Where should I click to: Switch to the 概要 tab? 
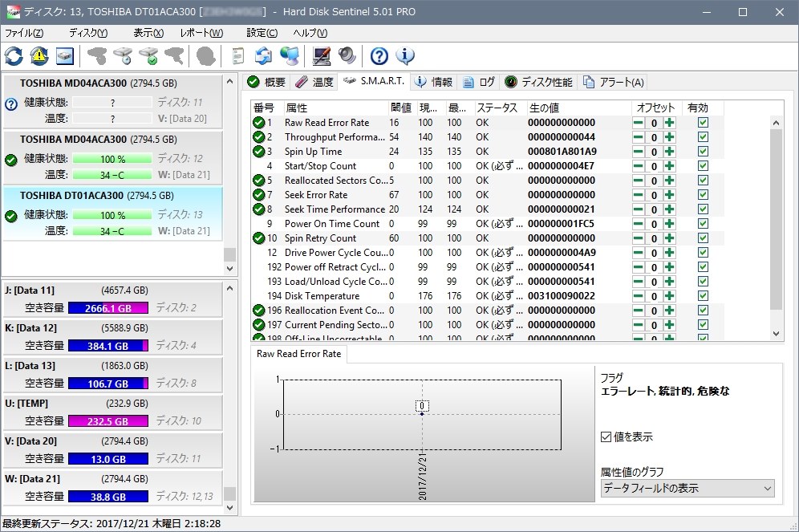267,82
